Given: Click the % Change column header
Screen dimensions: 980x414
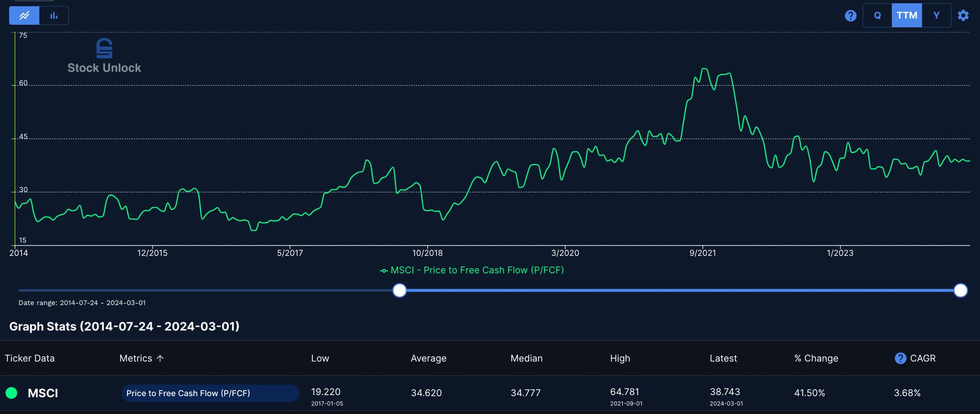Looking at the screenshot, I should point(816,358).
